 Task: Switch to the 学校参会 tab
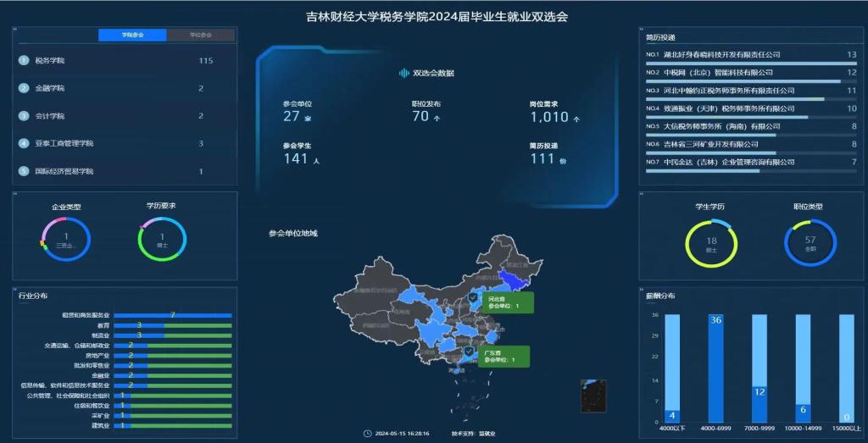point(201,35)
